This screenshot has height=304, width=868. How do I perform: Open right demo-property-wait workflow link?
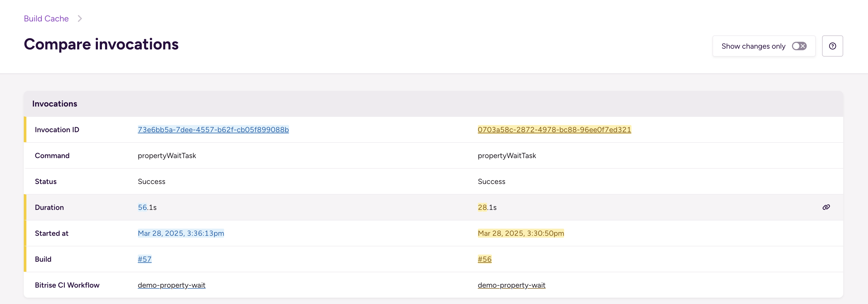pos(512,285)
